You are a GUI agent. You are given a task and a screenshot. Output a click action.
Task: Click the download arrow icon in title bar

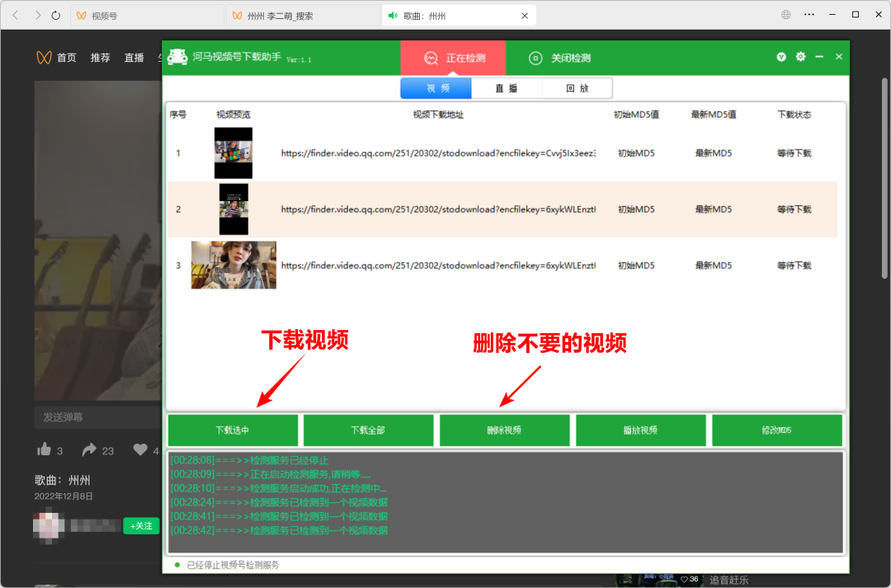[x=780, y=57]
